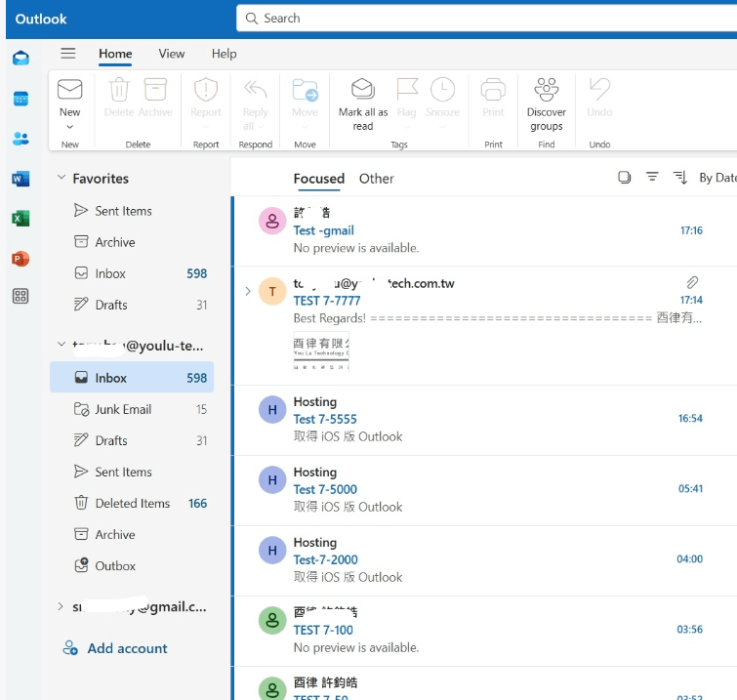This screenshot has height=700, width=737.
Task: Select the Focused inbox tab
Action: click(x=318, y=179)
